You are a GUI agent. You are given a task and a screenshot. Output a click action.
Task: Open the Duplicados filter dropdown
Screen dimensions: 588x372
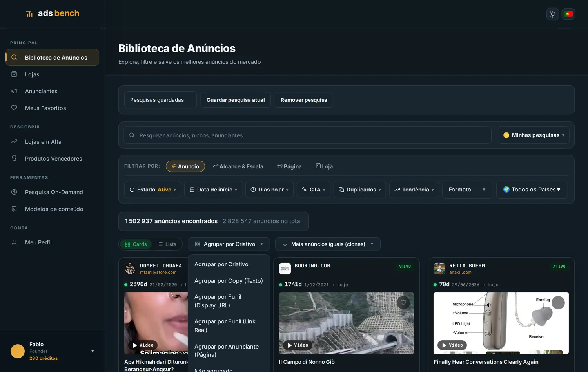[360, 190]
